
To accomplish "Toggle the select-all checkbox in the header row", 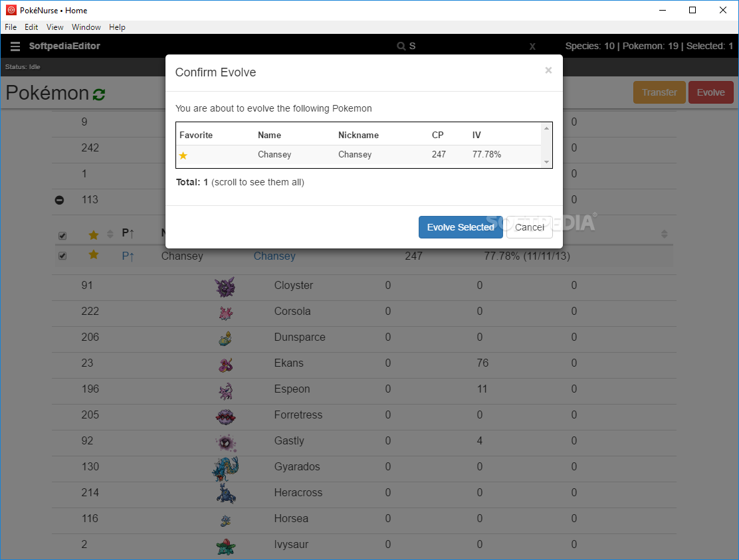I will [x=62, y=235].
